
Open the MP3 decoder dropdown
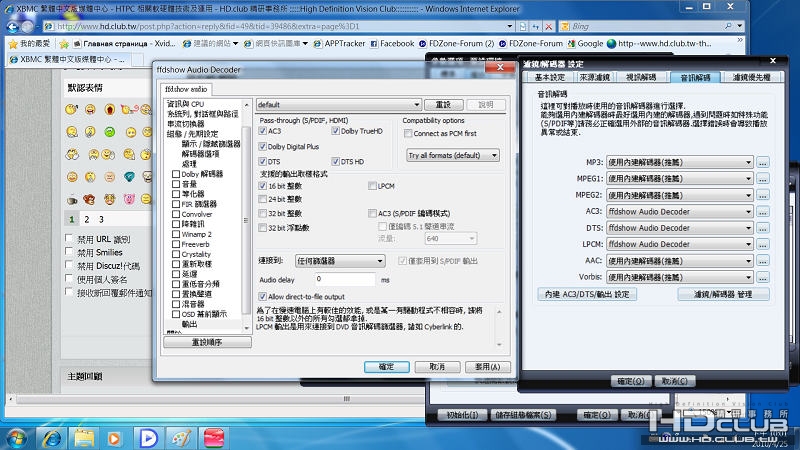coord(680,163)
